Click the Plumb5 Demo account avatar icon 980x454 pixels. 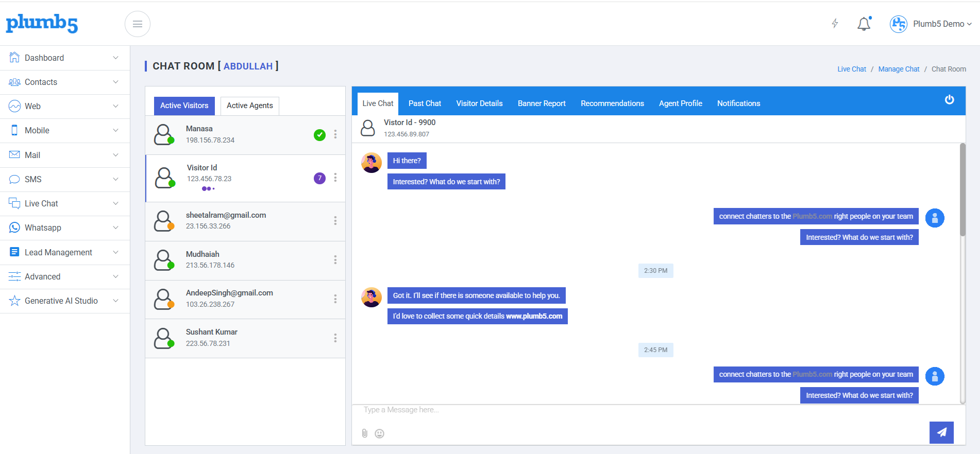pos(899,24)
